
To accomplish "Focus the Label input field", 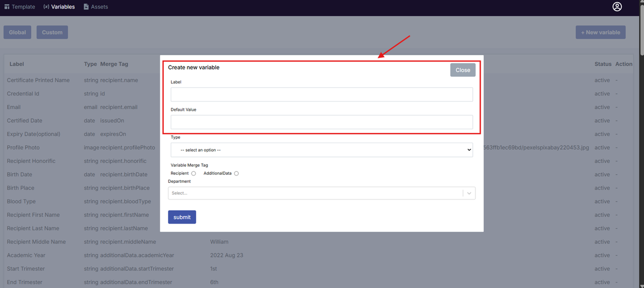I will pyautogui.click(x=321, y=94).
